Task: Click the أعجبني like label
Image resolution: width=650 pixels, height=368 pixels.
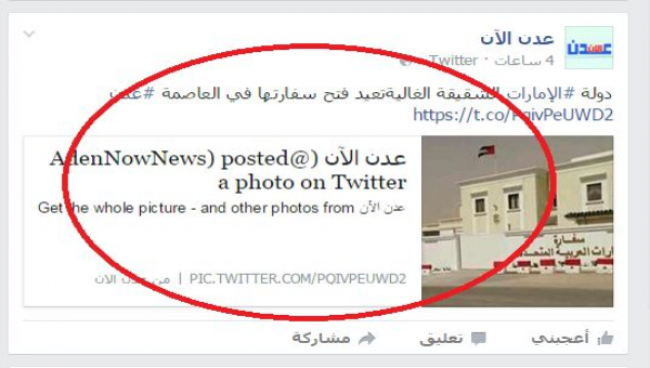Action: (560, 339)
